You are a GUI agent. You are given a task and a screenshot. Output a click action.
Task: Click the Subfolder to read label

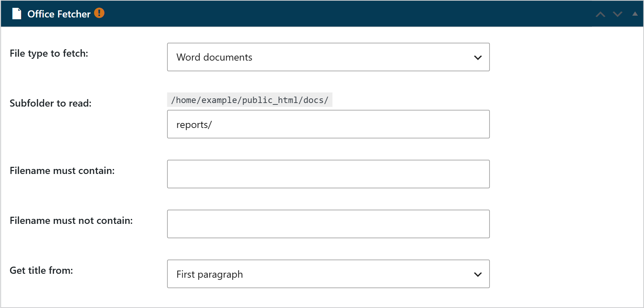pos(51,103)
